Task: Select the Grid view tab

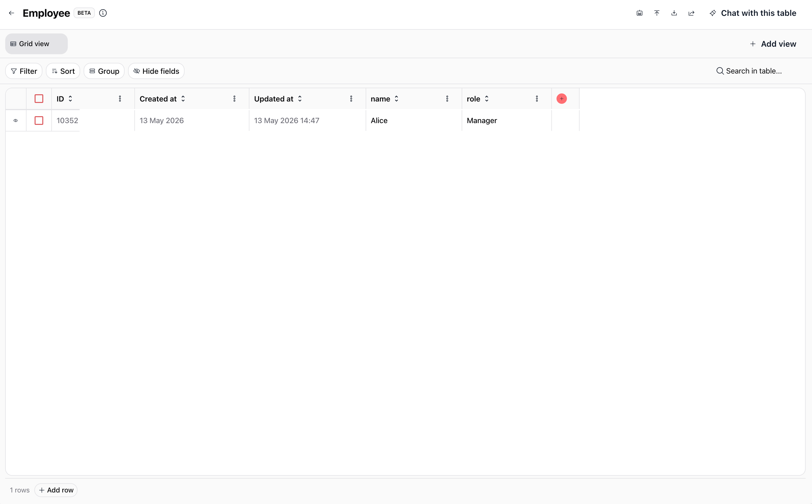Action: [x=36, y=44]
